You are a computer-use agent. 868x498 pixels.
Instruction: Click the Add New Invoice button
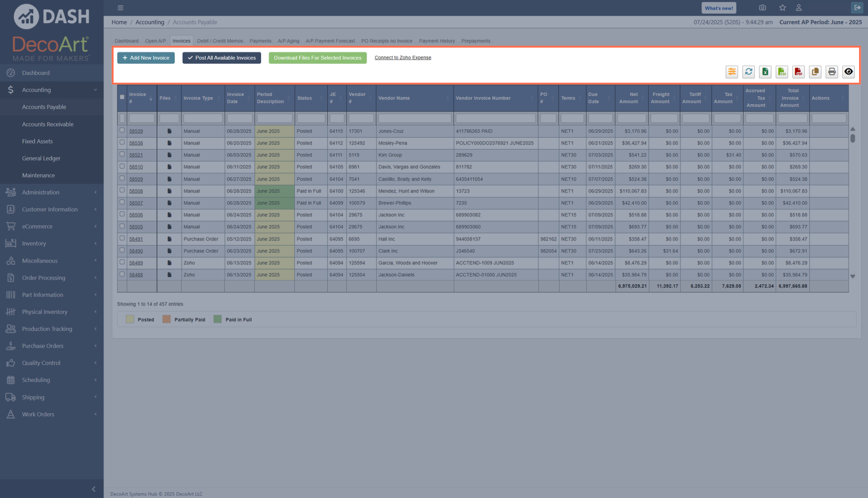coord(146,57)
